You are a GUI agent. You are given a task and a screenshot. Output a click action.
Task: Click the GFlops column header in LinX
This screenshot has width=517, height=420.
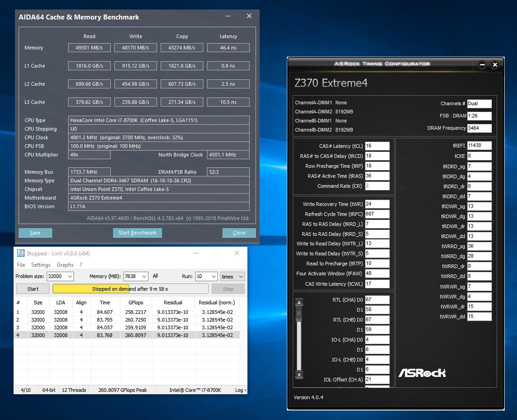[x=136, y=303]
